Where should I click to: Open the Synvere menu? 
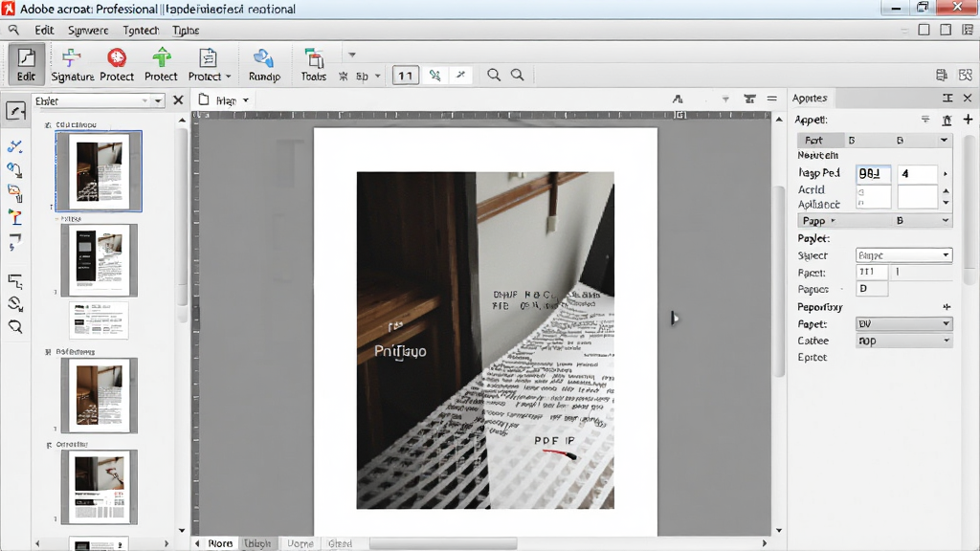[x=88, y=30]
